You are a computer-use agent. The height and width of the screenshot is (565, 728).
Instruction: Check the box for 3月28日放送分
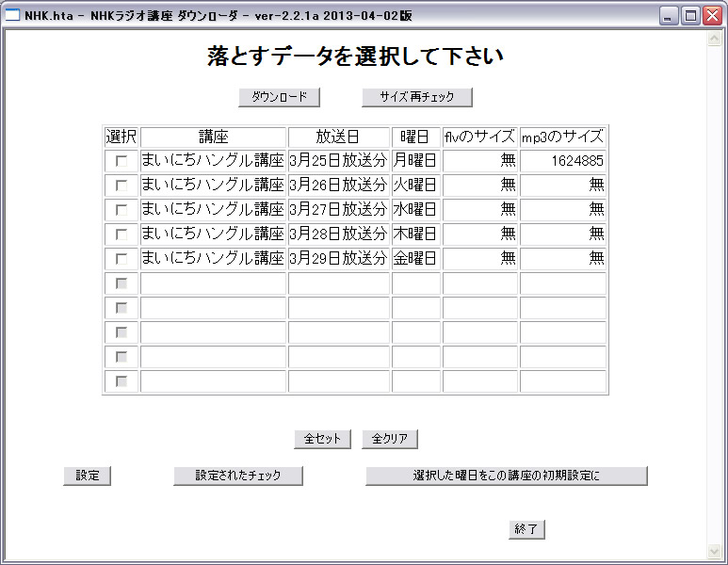[x=121, y=234]
